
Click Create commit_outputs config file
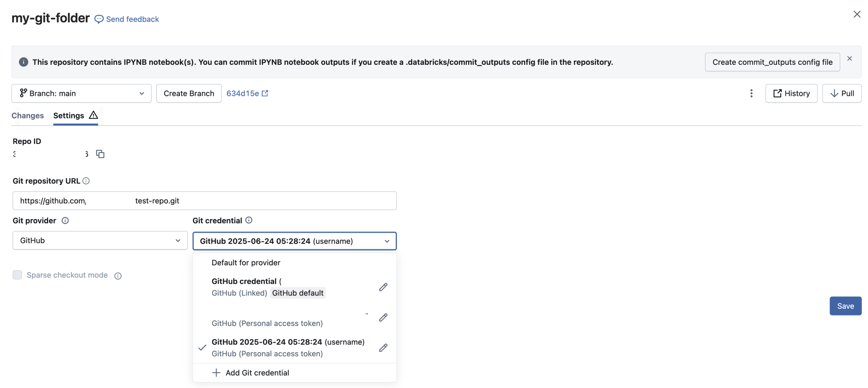click(772, 62)
